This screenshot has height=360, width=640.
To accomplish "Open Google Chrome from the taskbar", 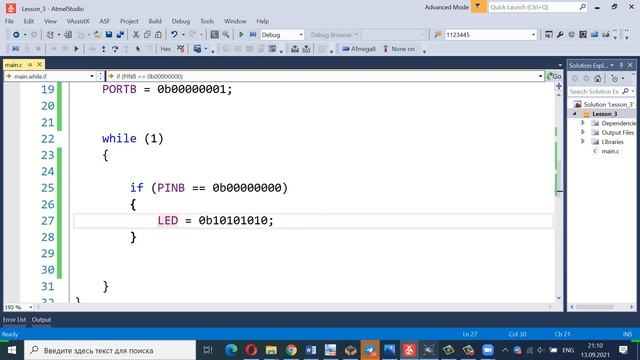I will point(291,350).
